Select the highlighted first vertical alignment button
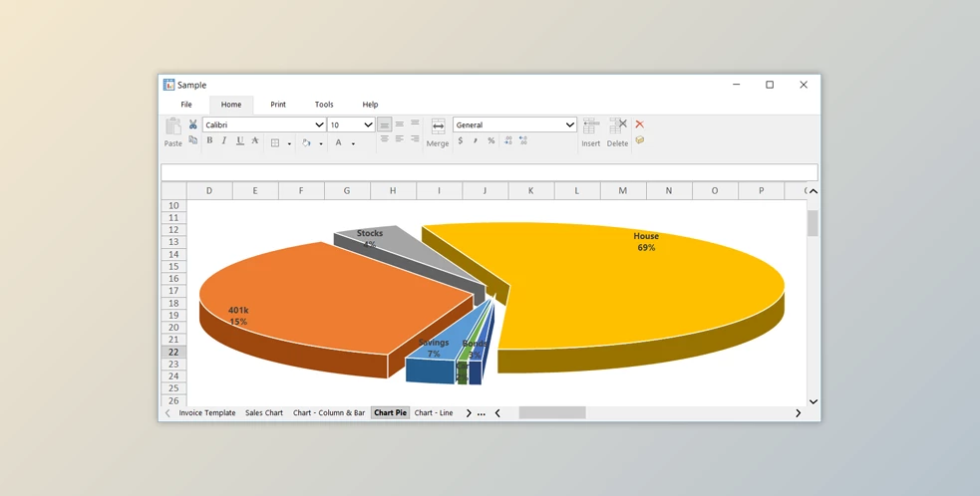980x496 pixels. 385,124
